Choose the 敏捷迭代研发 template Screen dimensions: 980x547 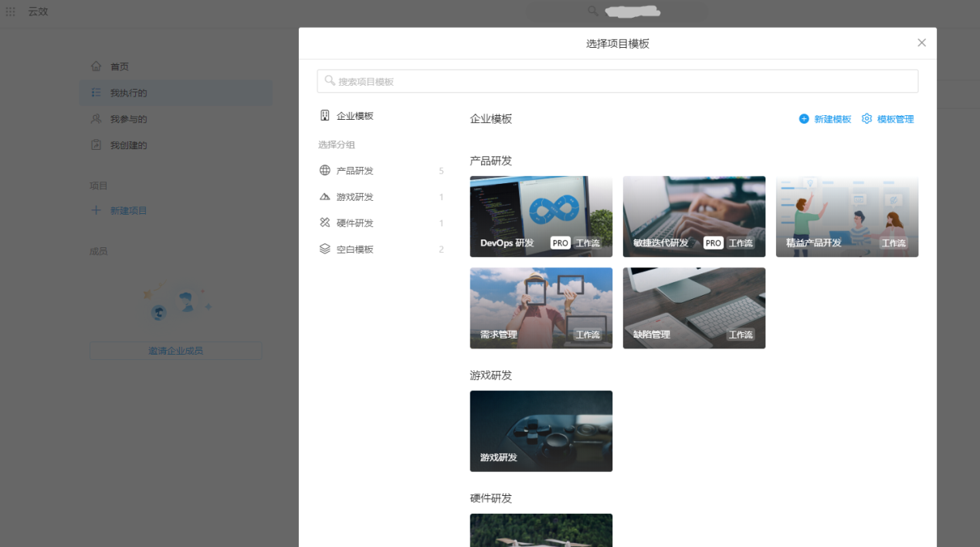click(693, 216)
